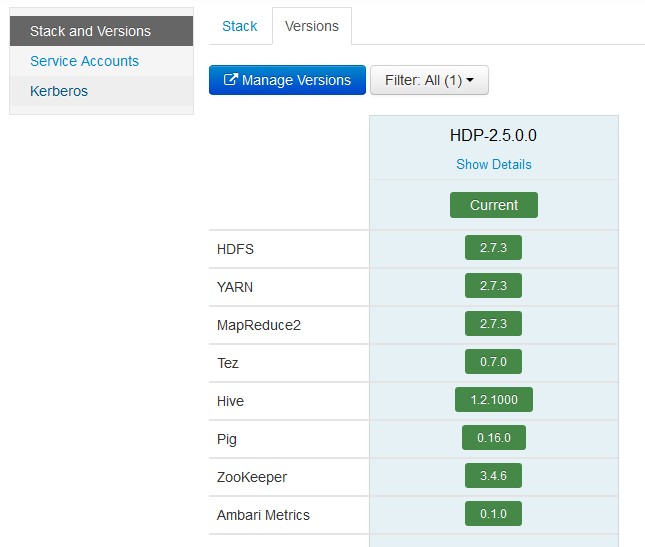Screen dimensions: 645x547
Task: Click Pig version 0.16.0 badge
Action: (x=494, y=438)
